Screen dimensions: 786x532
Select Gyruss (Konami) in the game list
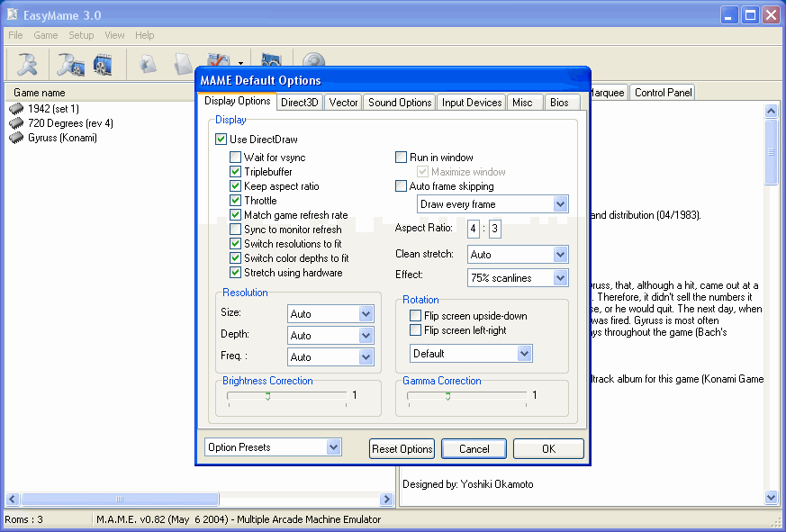coord(63,138)
